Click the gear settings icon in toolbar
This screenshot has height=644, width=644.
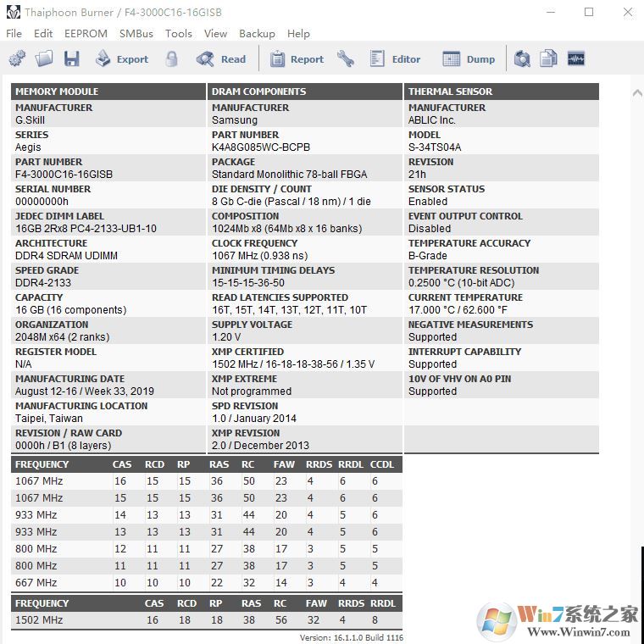tap(17, 58)
